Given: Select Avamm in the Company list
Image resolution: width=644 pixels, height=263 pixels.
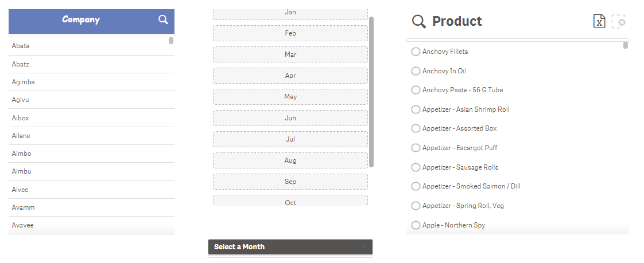Looking at the screenshot, I should (x=91, y=207).
